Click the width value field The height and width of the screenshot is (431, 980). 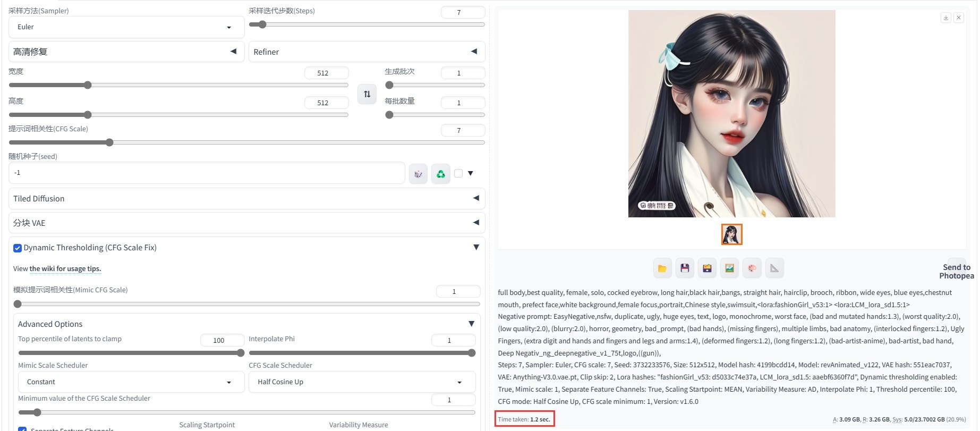point(326,73)
